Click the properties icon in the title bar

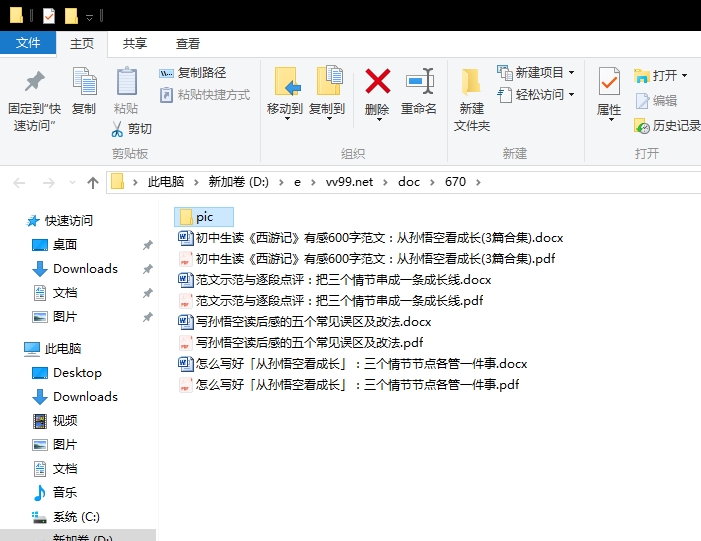click(49, 16)
